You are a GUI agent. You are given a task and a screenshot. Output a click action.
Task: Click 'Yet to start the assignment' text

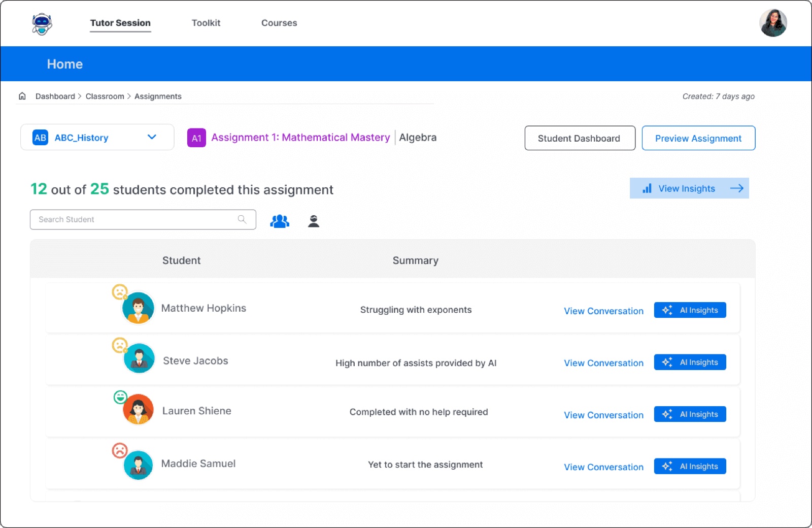click(x=425, y=465)
